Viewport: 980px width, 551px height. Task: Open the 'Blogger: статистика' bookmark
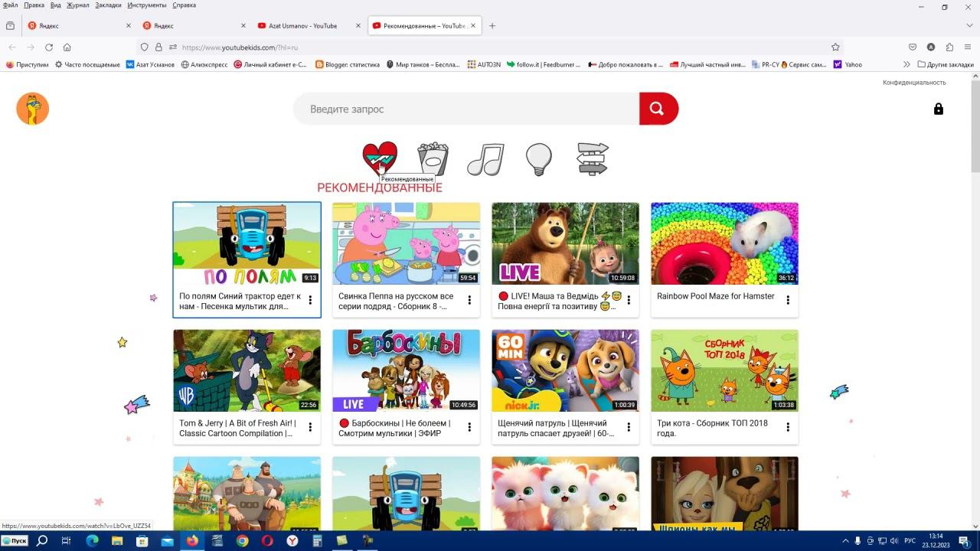coord(348,64)
